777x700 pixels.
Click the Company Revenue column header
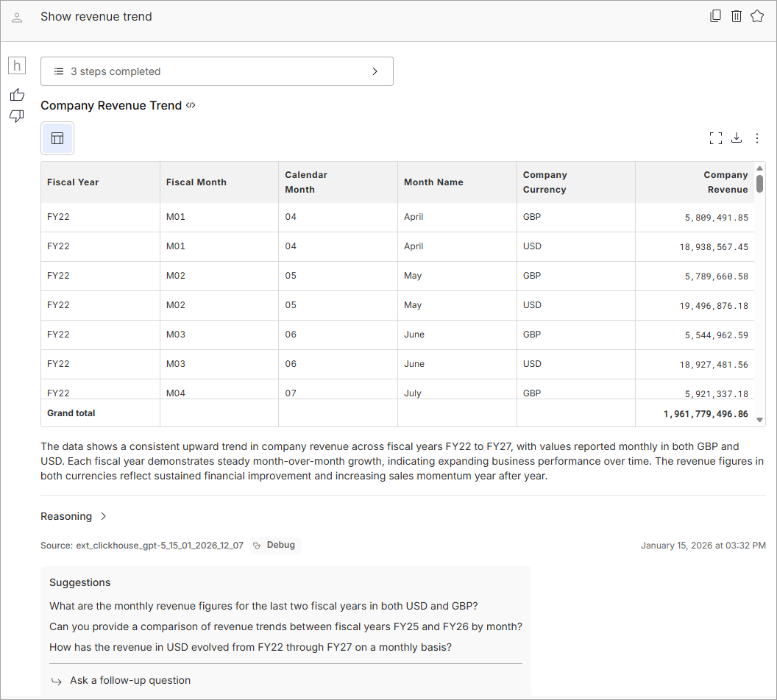pos(725,182)
